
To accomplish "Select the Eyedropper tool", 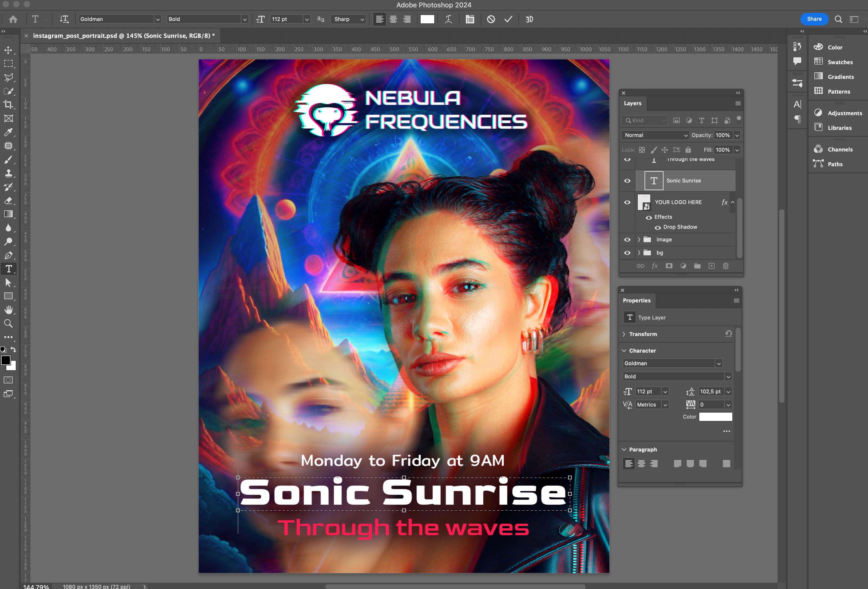I will (8, 132).
